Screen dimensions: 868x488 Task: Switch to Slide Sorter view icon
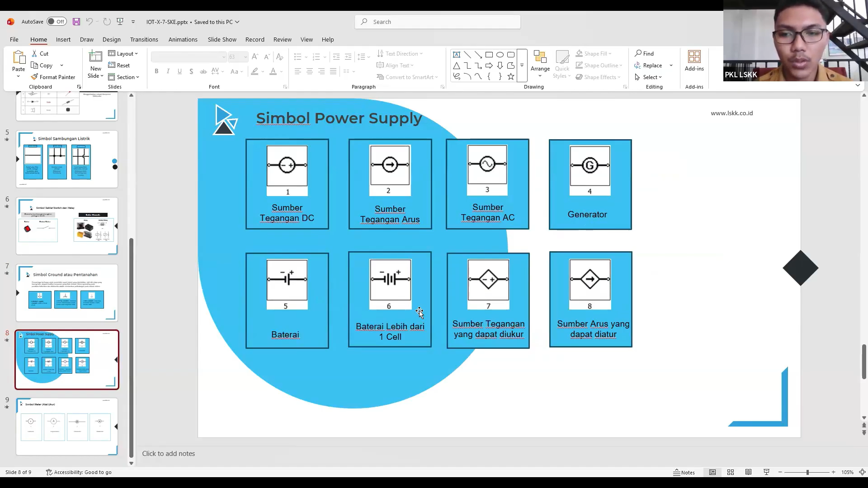(731, 472)
